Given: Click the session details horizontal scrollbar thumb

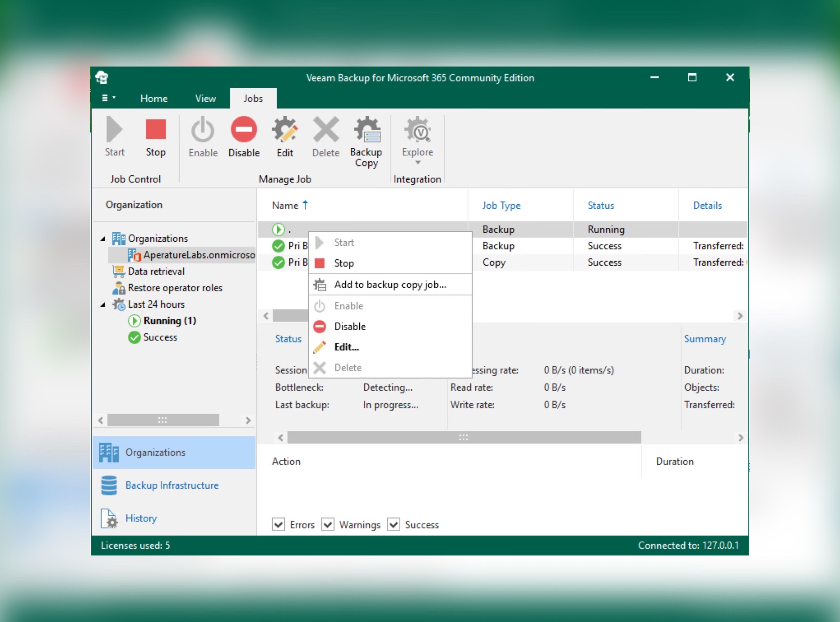Looking at the screenshot, I should pos(464,437).
